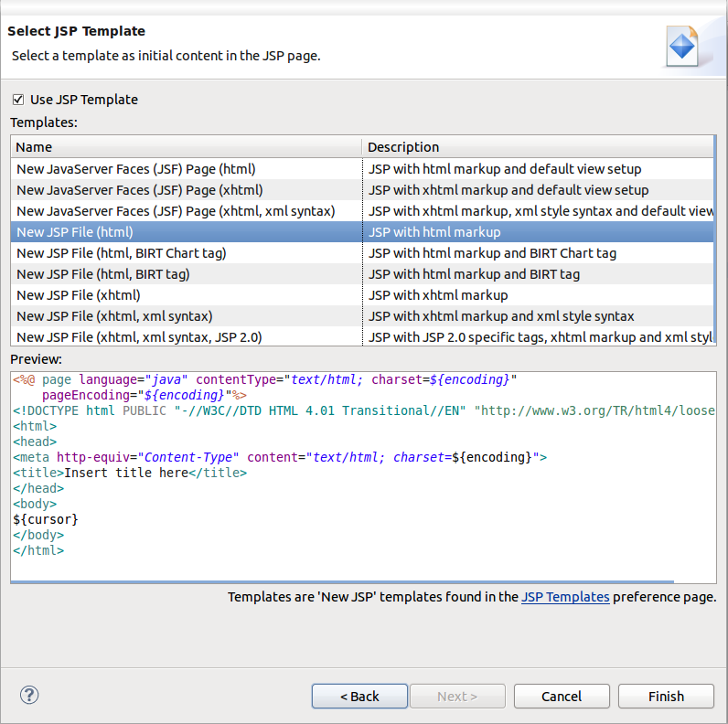728x724 pixels.
Task: Select New JSP File (xhtml, xml syntax)
Action: [x=361, y=316]
